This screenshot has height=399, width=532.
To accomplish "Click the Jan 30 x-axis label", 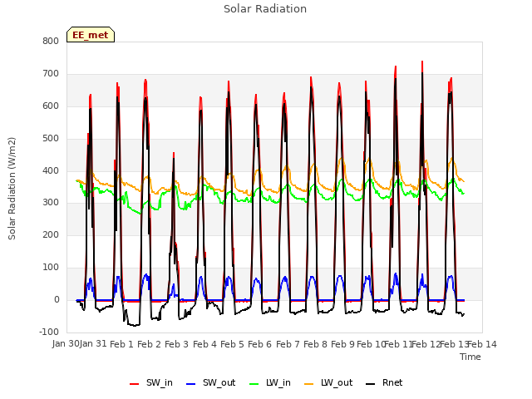I will (x=66, y=344).
